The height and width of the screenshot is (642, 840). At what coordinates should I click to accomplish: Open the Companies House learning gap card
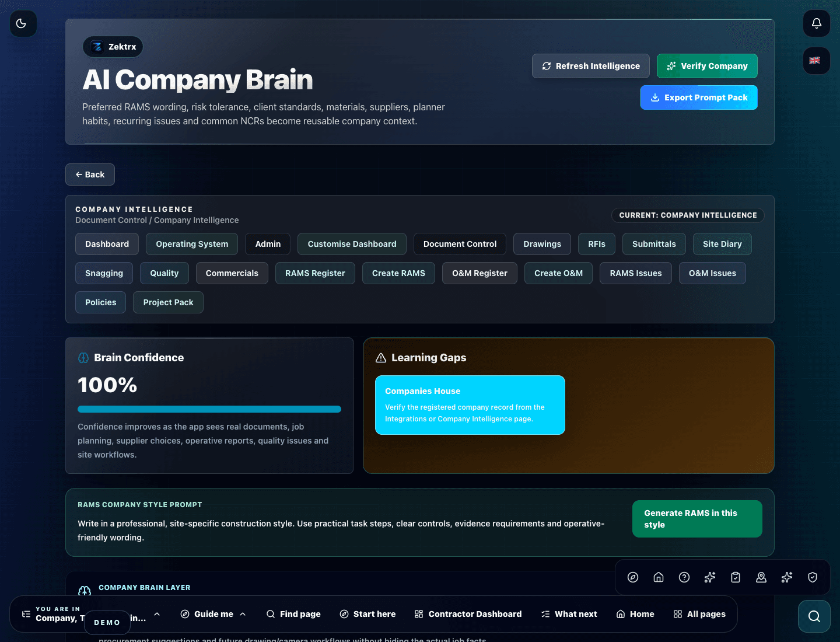click(x=470, y=405)
